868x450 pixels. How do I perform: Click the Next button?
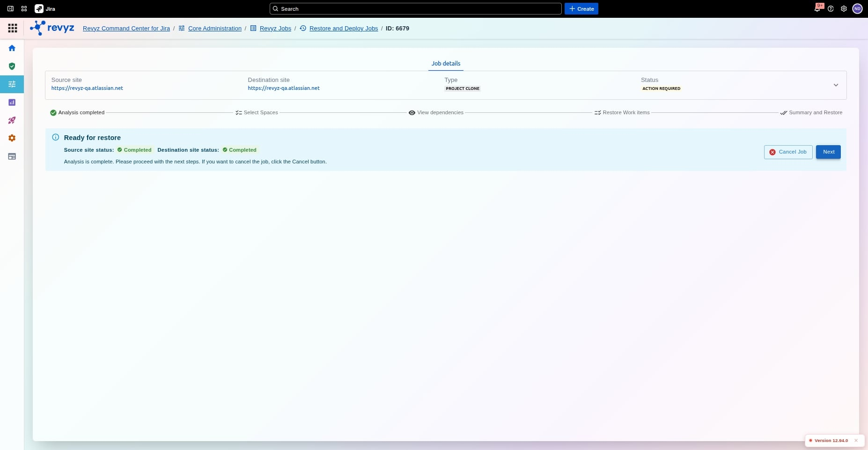(828, 152)
